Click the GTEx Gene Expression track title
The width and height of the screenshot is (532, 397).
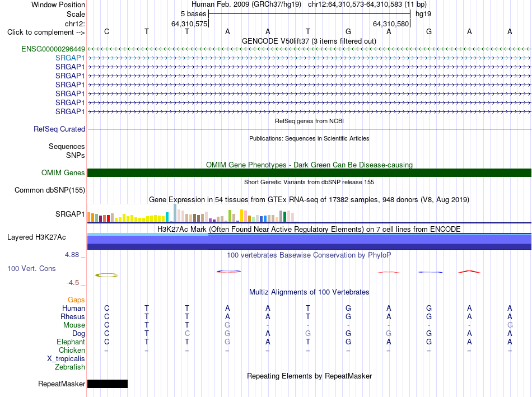point(309,199)
